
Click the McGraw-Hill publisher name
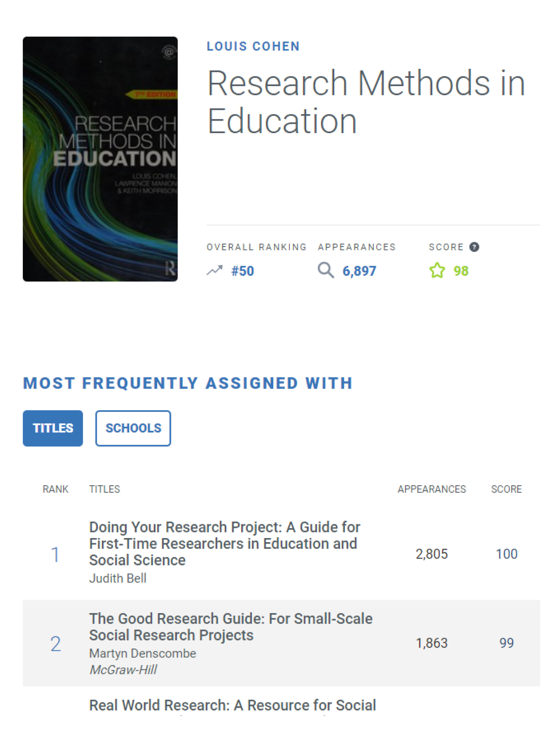123,670
